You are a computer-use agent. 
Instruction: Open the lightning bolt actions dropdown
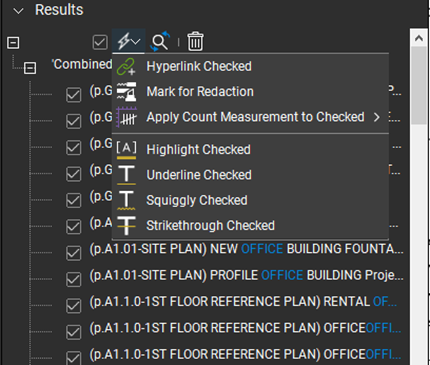pyautogui.click(x=129, y=42)
